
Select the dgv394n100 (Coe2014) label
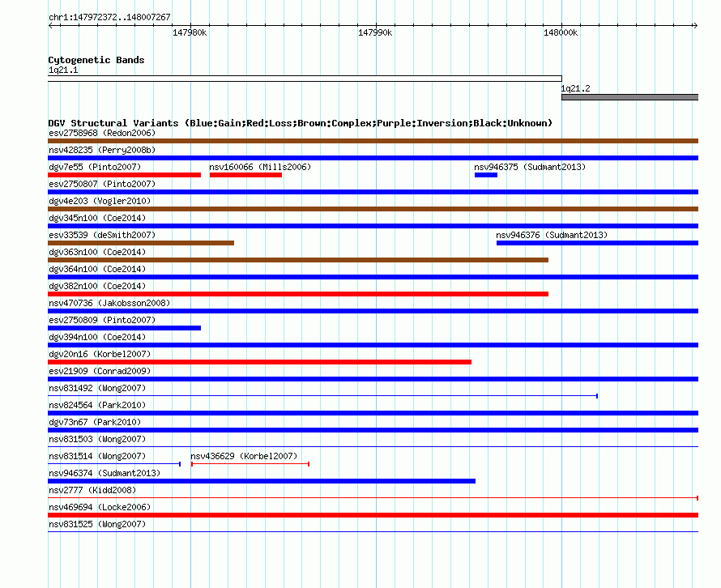pyautogui.click(x=97, y=337)
